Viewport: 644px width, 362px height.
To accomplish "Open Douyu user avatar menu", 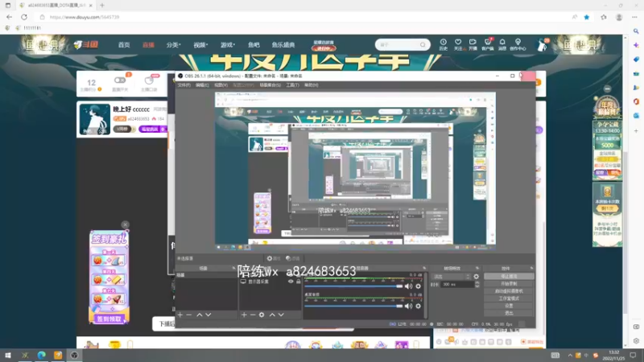I will 543,45.
